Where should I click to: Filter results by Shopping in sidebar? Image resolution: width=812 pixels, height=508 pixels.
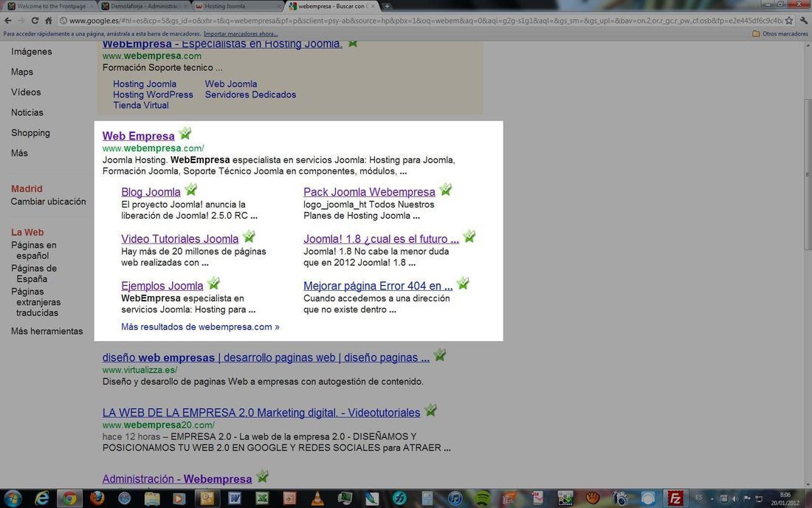(x=30, y=133)
